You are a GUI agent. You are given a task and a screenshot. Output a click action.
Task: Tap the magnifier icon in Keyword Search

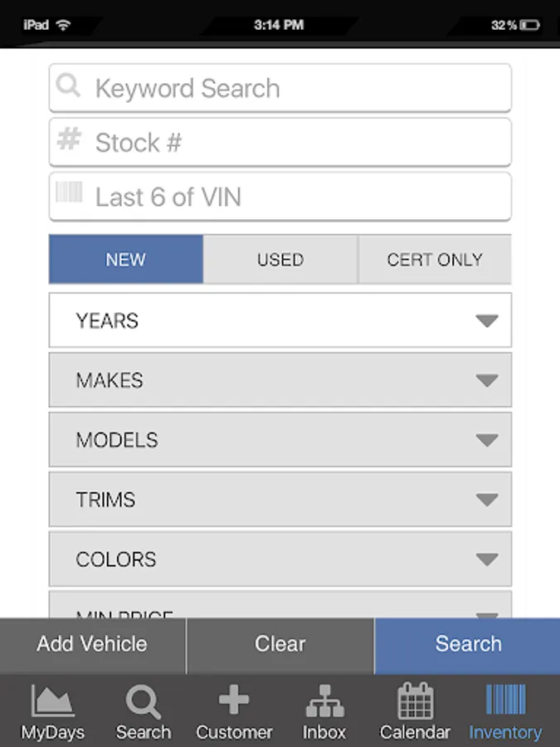[x=70, y=86]
